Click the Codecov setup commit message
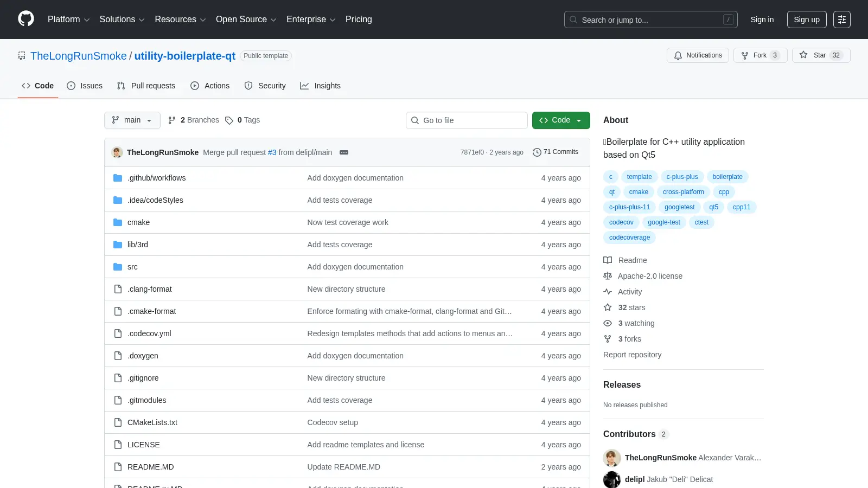 [x=333, y=422]
